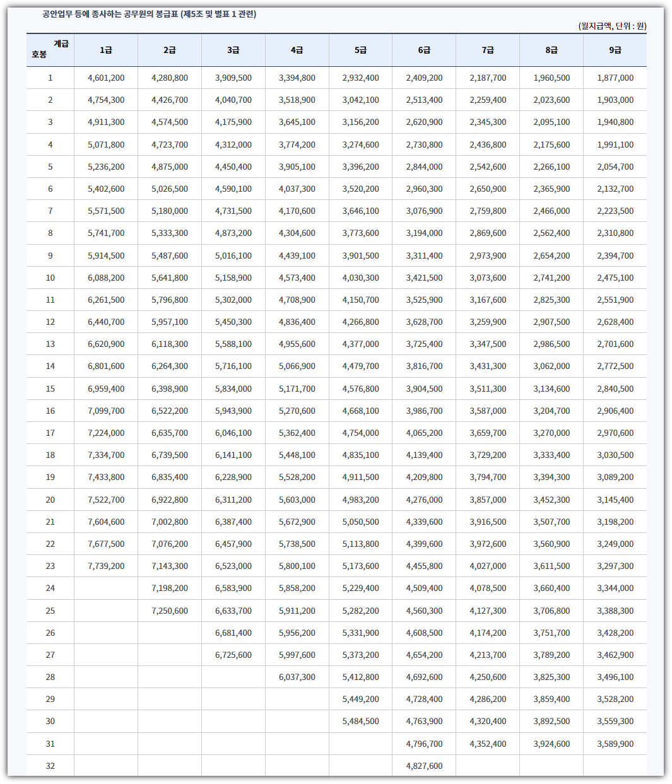Select the cell 2,562,400

coord(551,233)
